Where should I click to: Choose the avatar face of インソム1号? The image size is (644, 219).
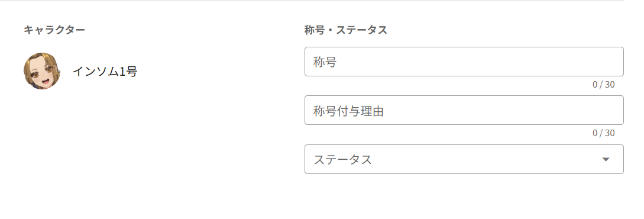(42, 71)
